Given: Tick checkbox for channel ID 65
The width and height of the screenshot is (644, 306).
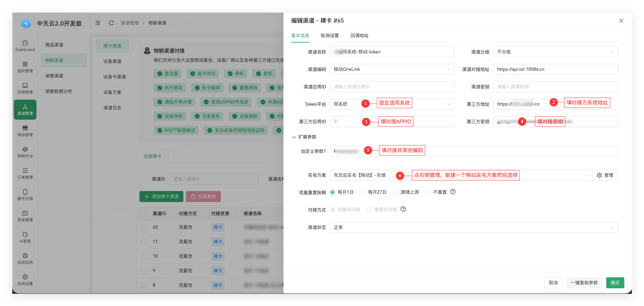Looking at the screenshot, I should 144,227.
